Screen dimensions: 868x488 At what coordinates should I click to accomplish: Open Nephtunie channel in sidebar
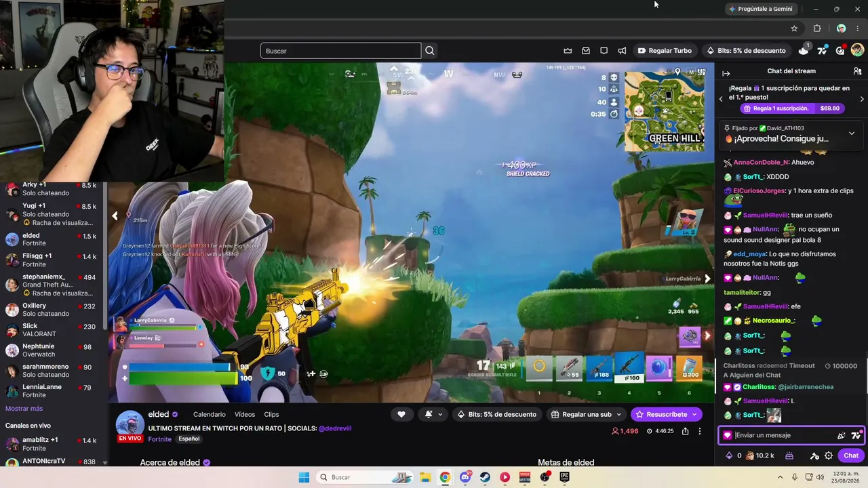(52, 350)
